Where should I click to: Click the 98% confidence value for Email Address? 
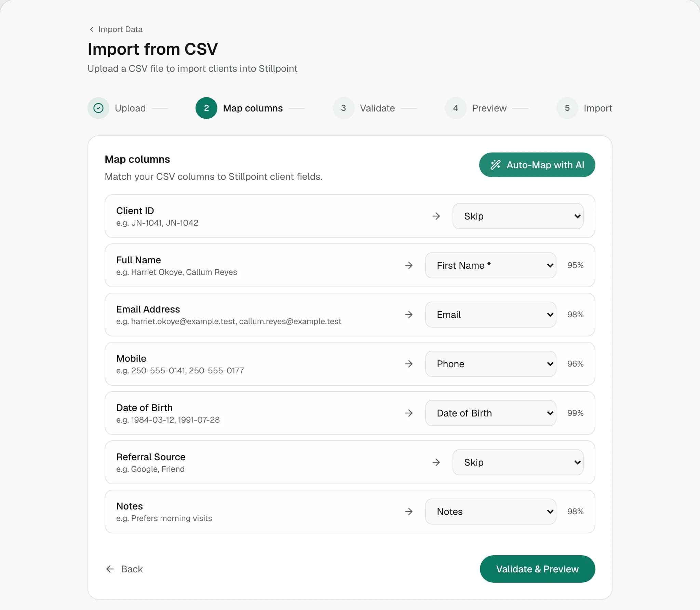pos(575,315)
